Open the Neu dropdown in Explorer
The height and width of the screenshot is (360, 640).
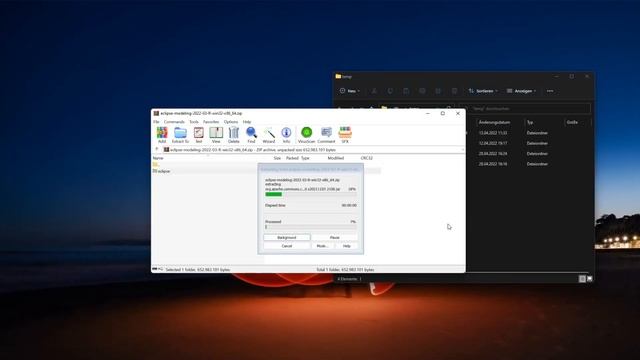tap(350, 91)
